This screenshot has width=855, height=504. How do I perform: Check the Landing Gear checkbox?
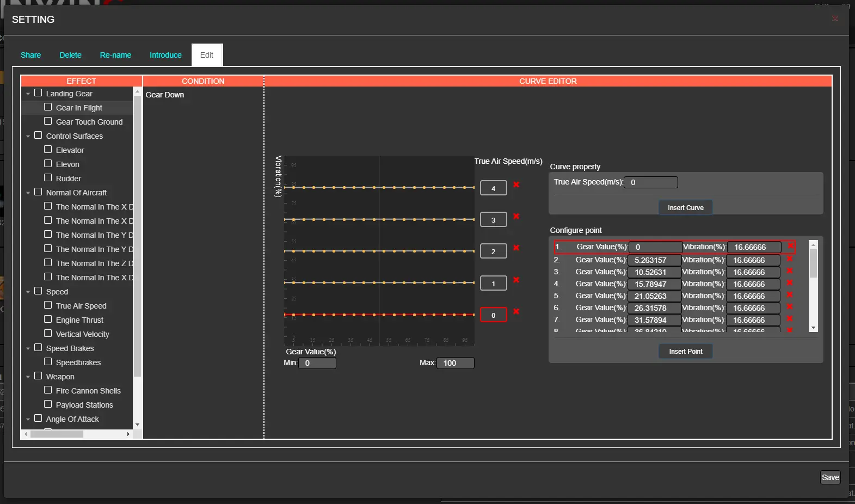[38, 93]
